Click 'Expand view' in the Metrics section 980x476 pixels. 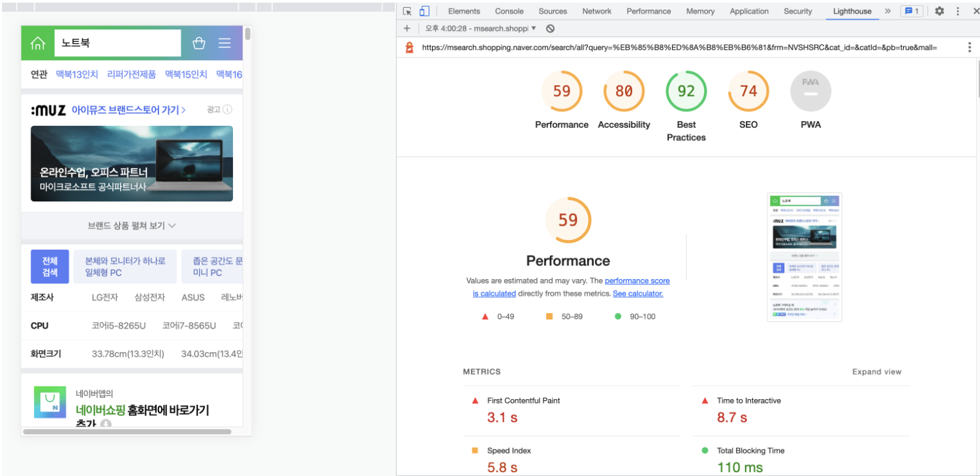click(876, 372)
